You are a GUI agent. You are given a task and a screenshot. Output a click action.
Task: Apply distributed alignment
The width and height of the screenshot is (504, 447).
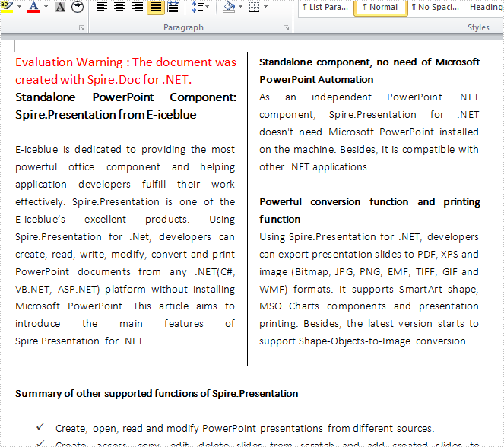tap(173, 7)
